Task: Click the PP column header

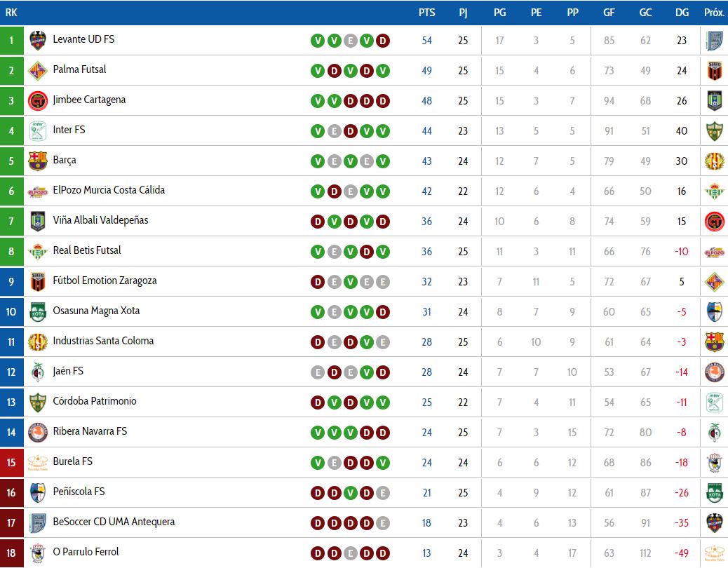Action: tap(572, 13)
